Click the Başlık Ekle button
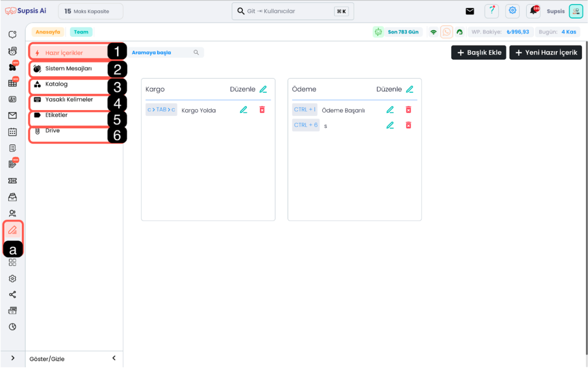588x369 pixels. click(x=479, y=52)
